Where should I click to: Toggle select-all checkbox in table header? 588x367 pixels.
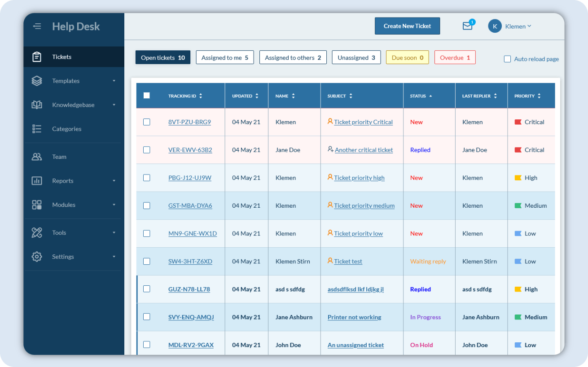[x=146, y=95]
